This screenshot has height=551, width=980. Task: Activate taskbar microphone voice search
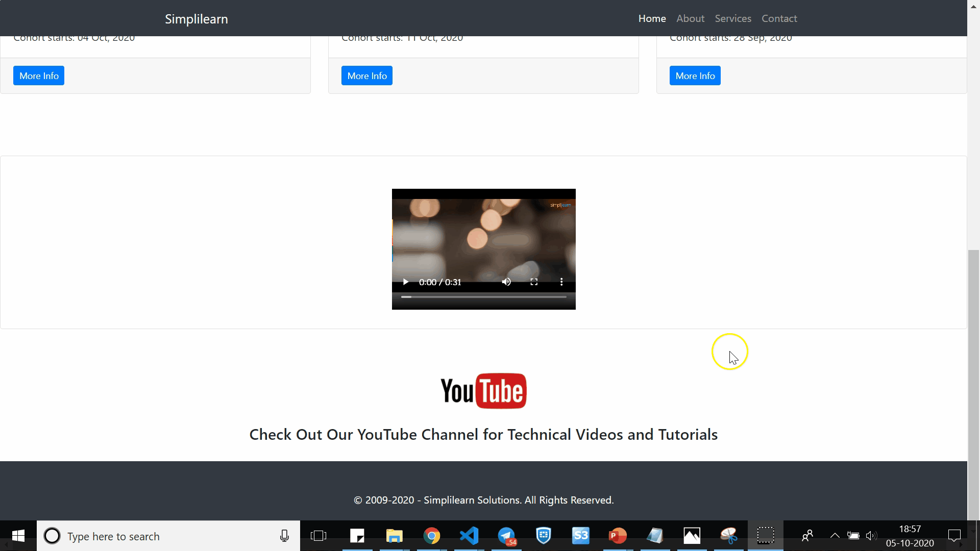pos(284,536)
